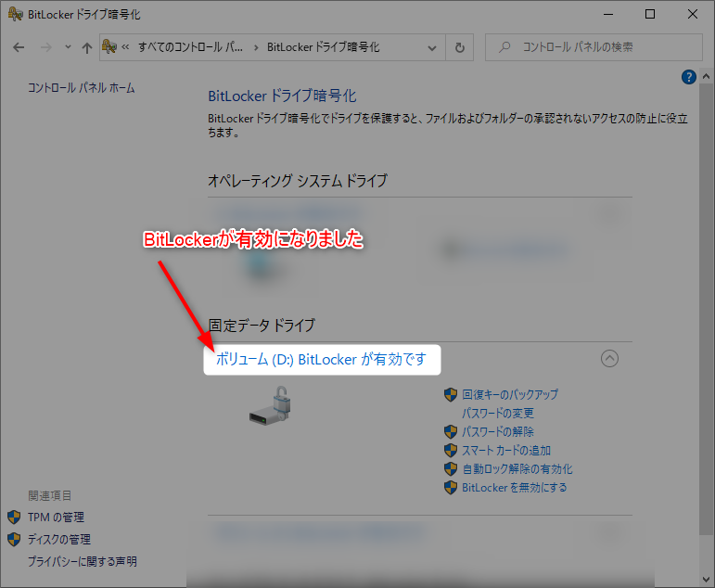This screenshot has width=715, height=588.
Task: Click the vertical scrollbar down arrow
Action: point(707,580)
